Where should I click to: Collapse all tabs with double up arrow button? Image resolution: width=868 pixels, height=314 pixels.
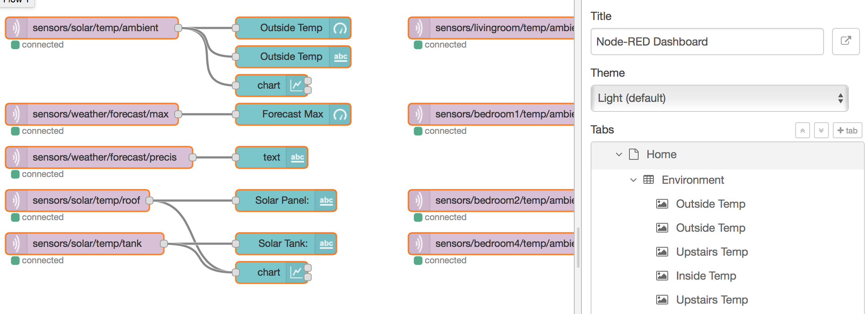coord(802,131)
